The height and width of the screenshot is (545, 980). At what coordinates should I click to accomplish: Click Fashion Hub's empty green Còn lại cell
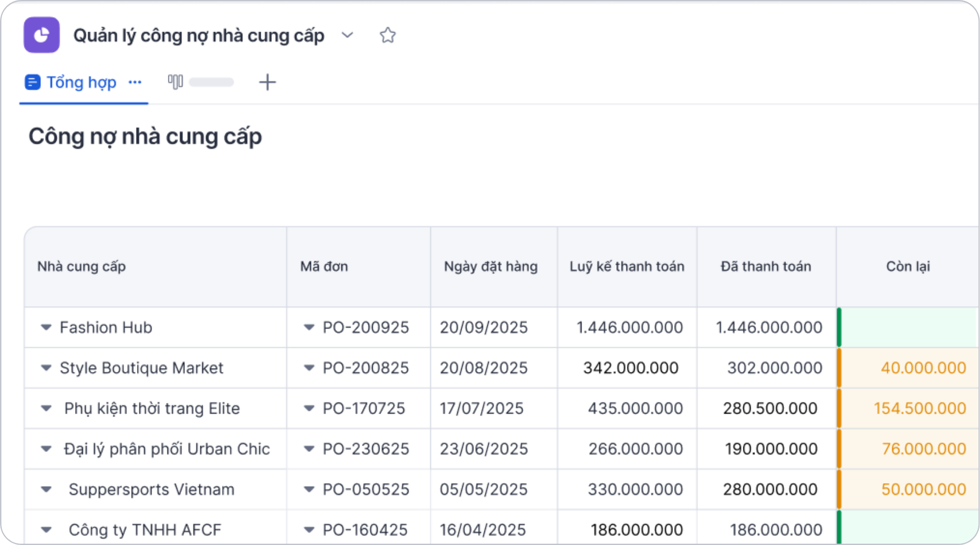[x=908, y=328]
